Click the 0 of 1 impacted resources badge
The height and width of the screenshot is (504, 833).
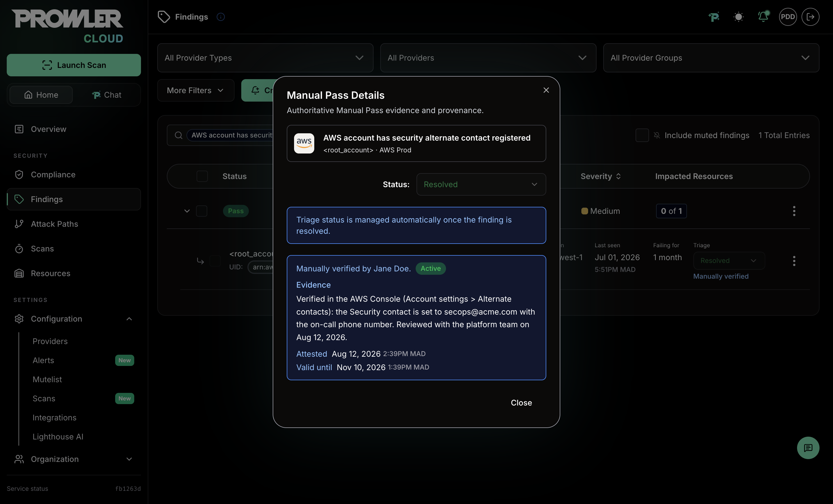pyautogui.click(x=671, y=211)
